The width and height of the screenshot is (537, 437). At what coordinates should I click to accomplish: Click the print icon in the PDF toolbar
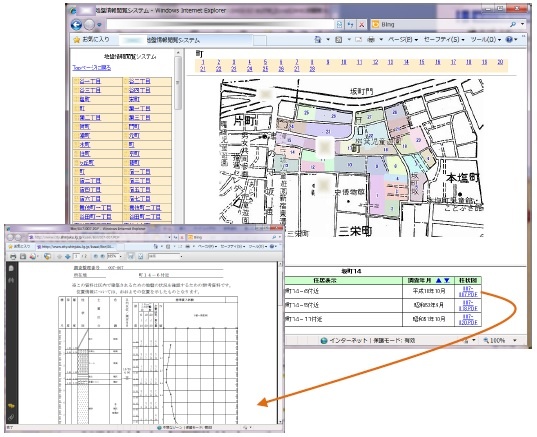click(x=13, y=256)
